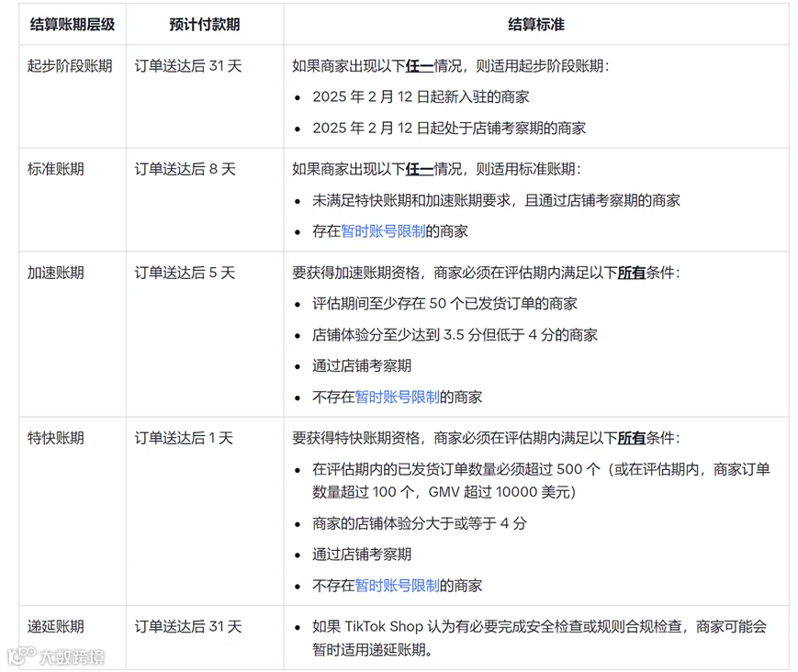
Task: Click the line 要获得加速账期资格
Action: 486,273
